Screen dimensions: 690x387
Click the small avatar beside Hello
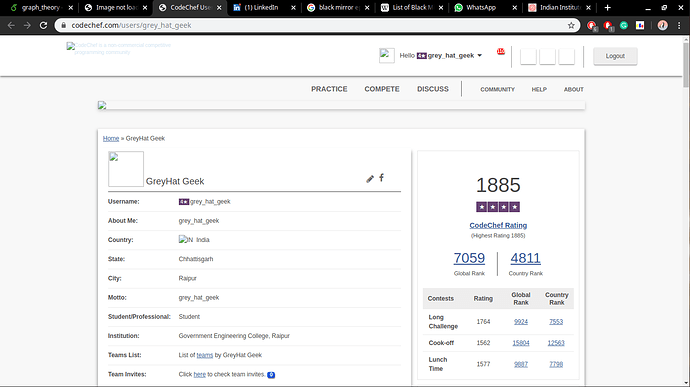(387, 56)
